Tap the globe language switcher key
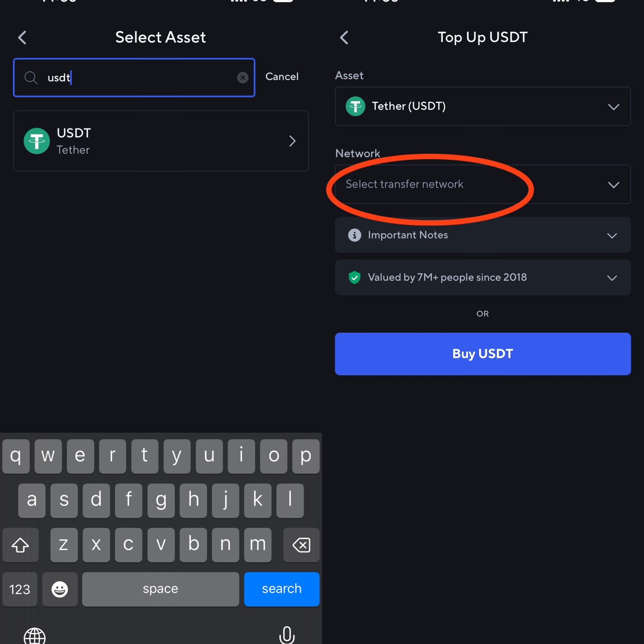Viewport: 644px width, 644px height. (35, 635)
